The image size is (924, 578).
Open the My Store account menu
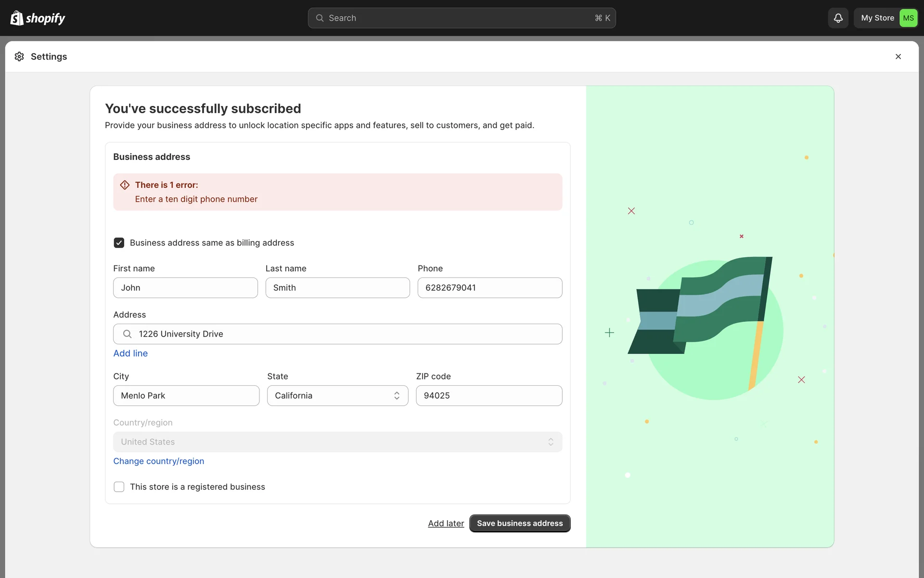877,18
